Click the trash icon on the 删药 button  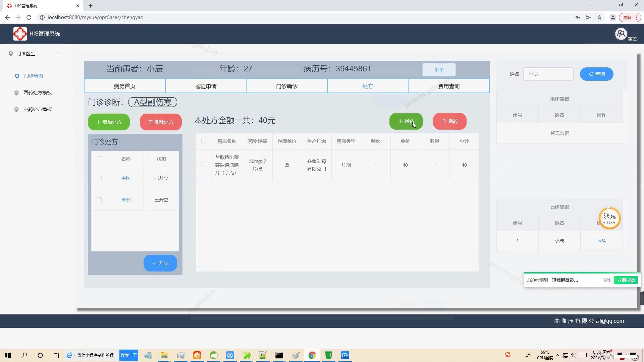pos(444,121)
